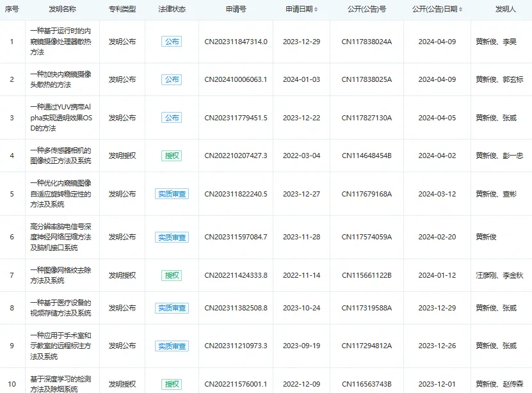Image resolution: width=532 pixels, height=393 pixels.
Task: Click inventors 黄新俊、彭一忠
Action: pyautogui.click(x=499, y=156)
